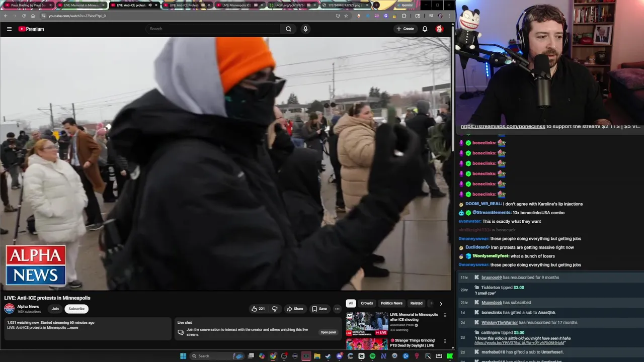Open the YouTube account avatar menu
The image size is (644, 362).
point(439,29)
